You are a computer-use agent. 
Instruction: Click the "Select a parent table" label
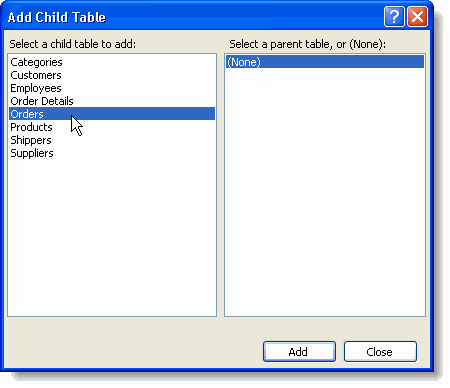coord(307,44)
